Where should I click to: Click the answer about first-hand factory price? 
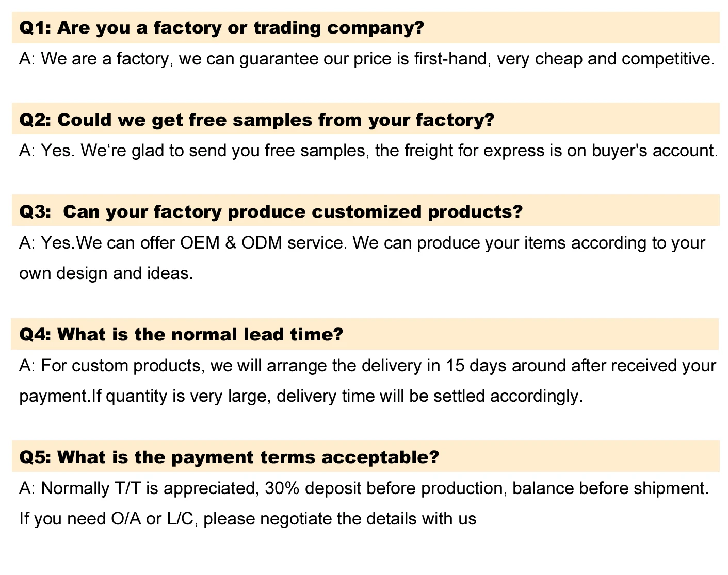(x=367, y=59)
